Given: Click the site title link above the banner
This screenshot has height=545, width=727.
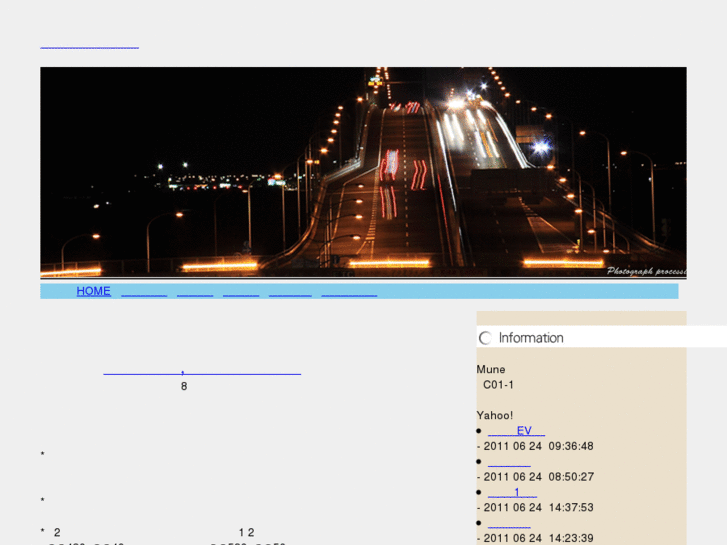Looking at the screenshot, I should pyautogui.click(x=89, y=44).
